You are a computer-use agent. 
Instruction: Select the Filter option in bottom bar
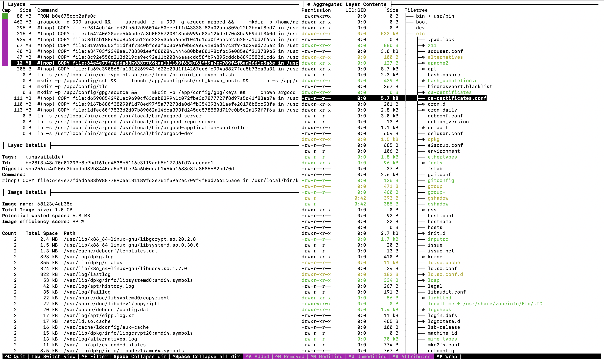(94, 356)
